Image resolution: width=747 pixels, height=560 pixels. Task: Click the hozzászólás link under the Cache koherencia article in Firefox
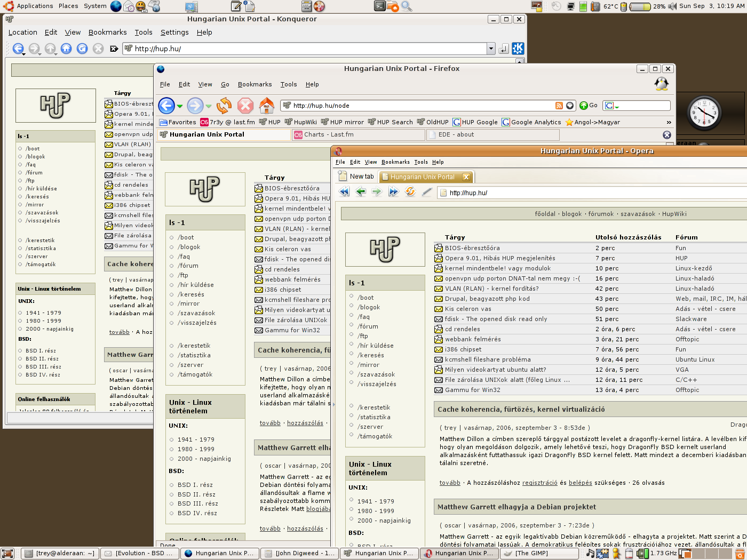coord(305,423)
